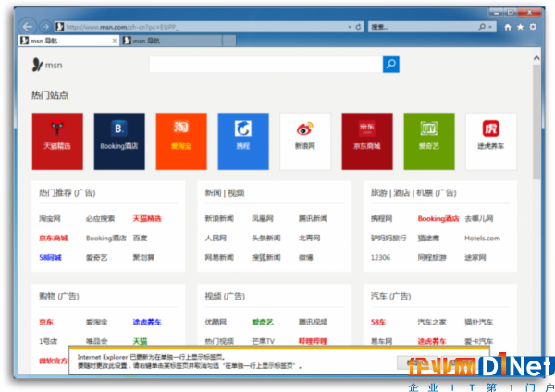
Task: Open the 爱淘宝 orange tile
Action: click(x=181, y=141)
